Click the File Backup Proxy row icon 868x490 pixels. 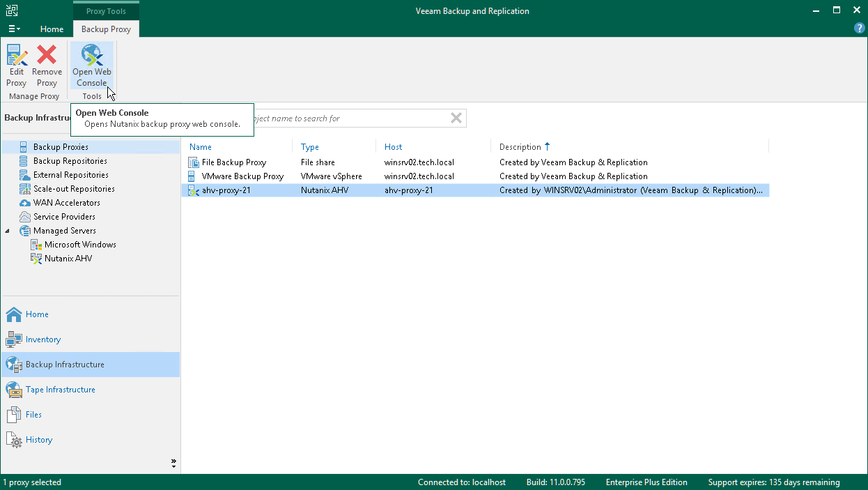(x=193, y=162)
